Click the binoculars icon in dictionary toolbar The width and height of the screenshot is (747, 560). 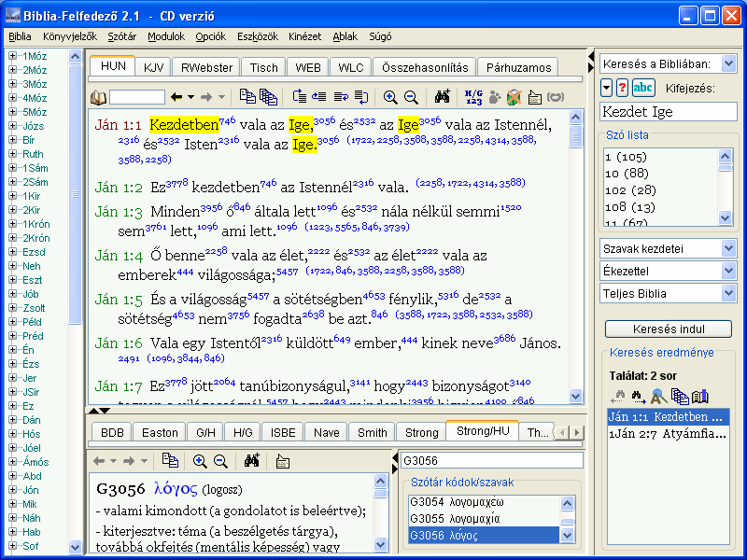click(x=251, y=460)
